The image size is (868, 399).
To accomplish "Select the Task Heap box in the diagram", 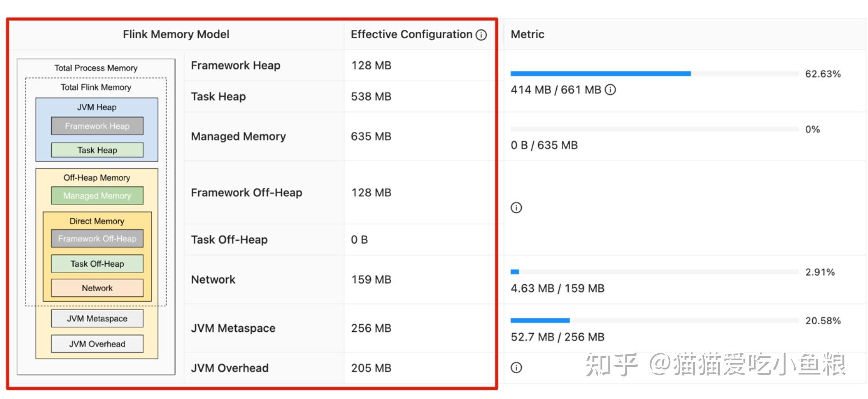I will [97, 150].
